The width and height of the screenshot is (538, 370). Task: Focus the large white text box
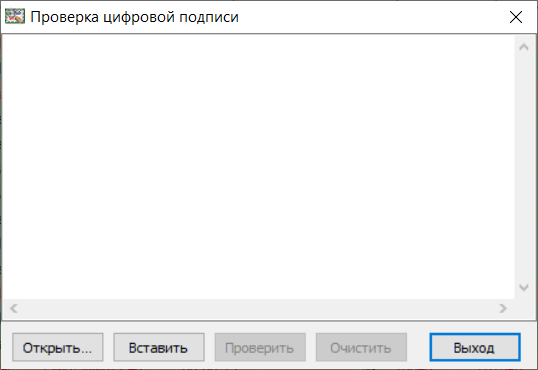click(x=258, y=167)
